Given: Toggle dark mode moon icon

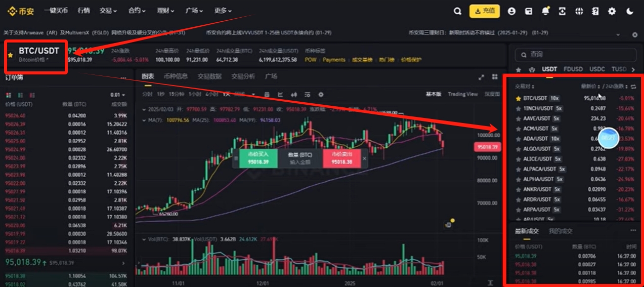Looking at the screenshot, I should (x=630, y=11).
